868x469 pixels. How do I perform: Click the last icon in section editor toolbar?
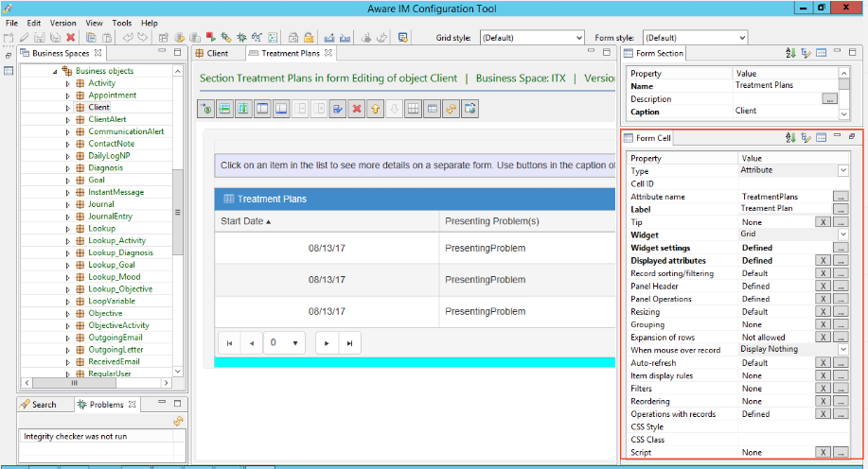point(469,109)
